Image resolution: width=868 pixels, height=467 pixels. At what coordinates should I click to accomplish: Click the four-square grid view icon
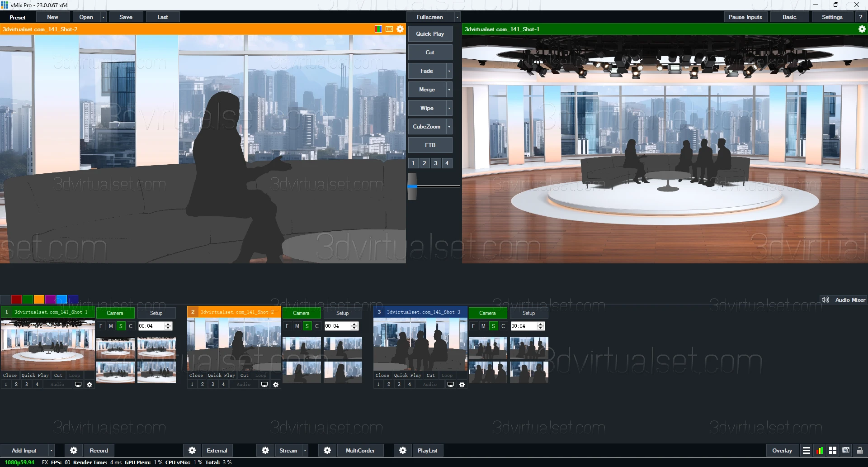[x=833, y=450]
